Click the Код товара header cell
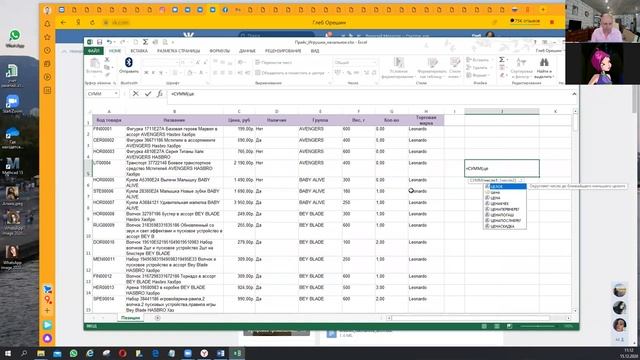 109,120
